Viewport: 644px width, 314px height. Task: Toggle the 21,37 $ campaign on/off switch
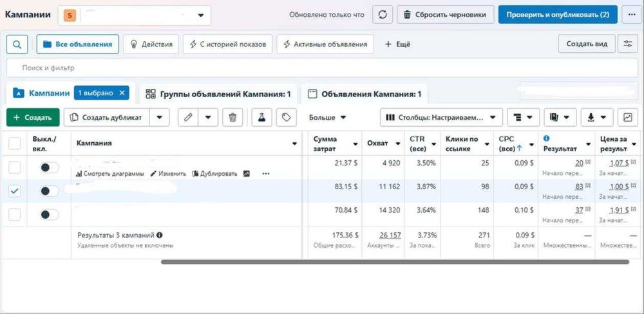50,167
